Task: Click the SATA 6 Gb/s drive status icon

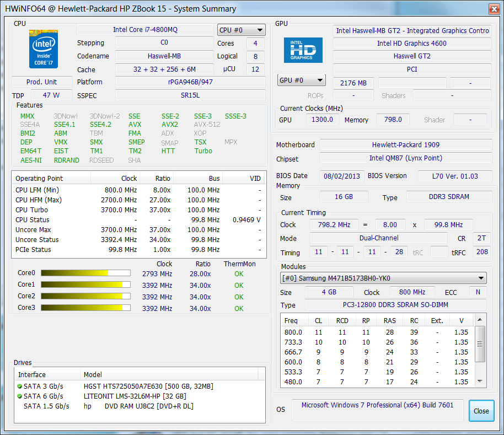Action: 20,396
